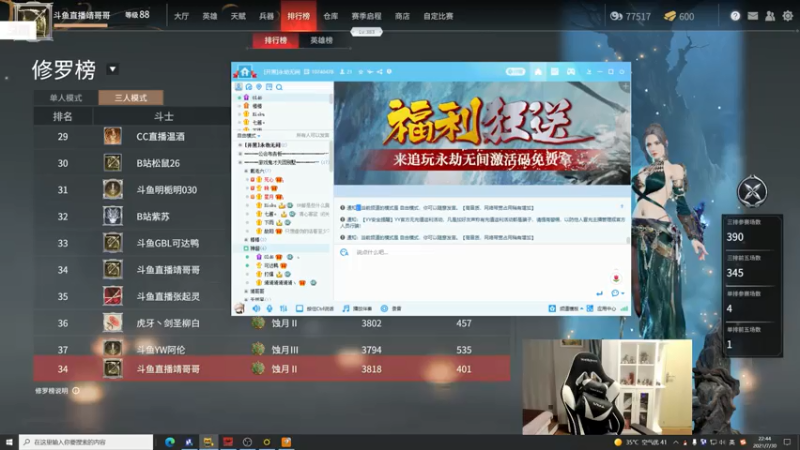This screenshot has width=800, height=450.
Task: Click the YY list icon beside the home tab
Action: tap(554, 71)
